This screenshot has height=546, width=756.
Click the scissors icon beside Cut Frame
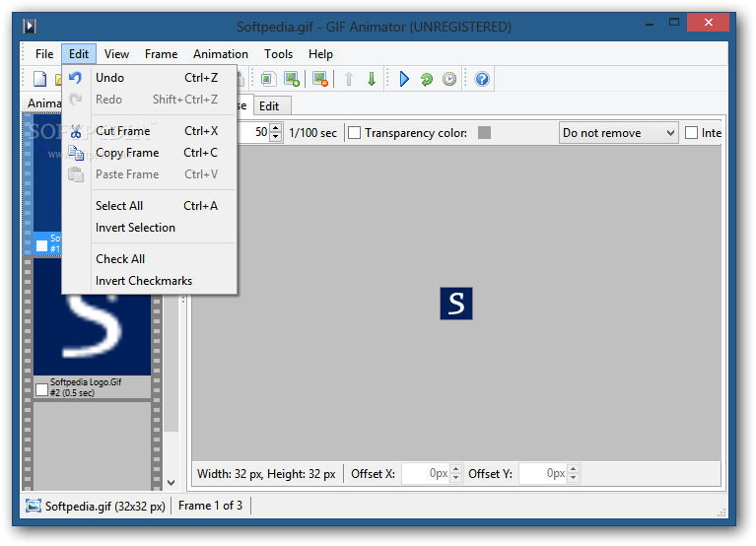click(76, 131)
